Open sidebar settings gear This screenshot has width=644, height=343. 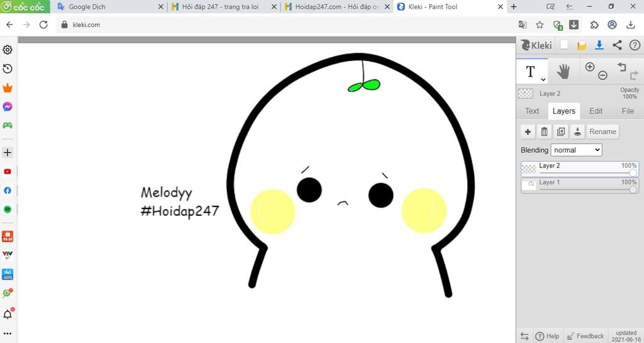pyautogui.click(x=8, y=50)
